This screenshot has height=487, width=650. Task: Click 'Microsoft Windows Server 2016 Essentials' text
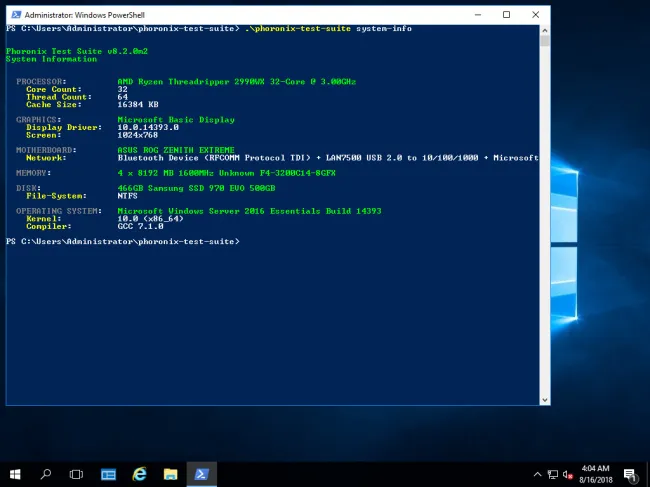pyautogui.click(x=219, y=211)
